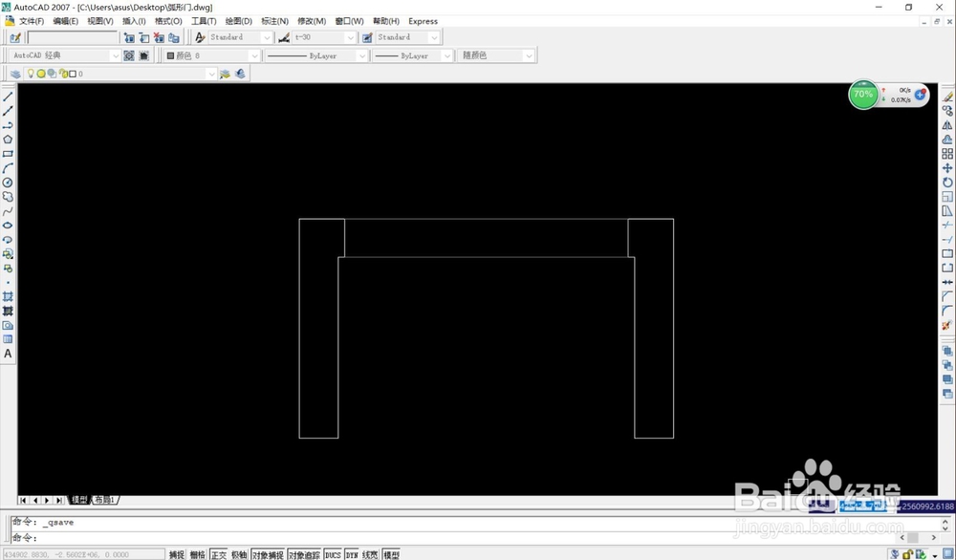The width and height of the screenshot is (956, 560).
Task: Select the Trim modify tool
Action: [946, 225]
